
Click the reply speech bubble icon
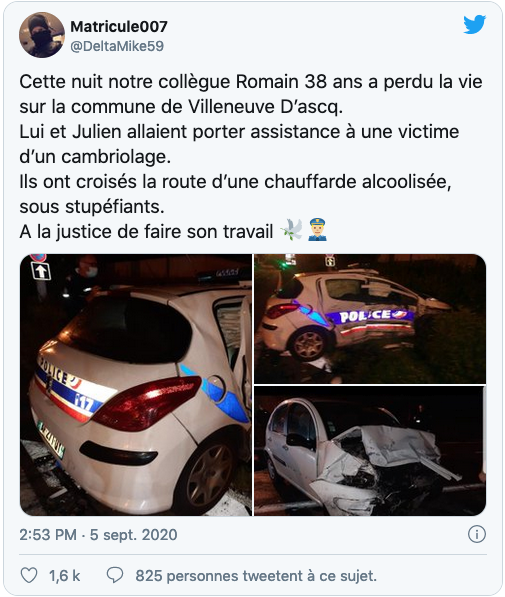115,576
